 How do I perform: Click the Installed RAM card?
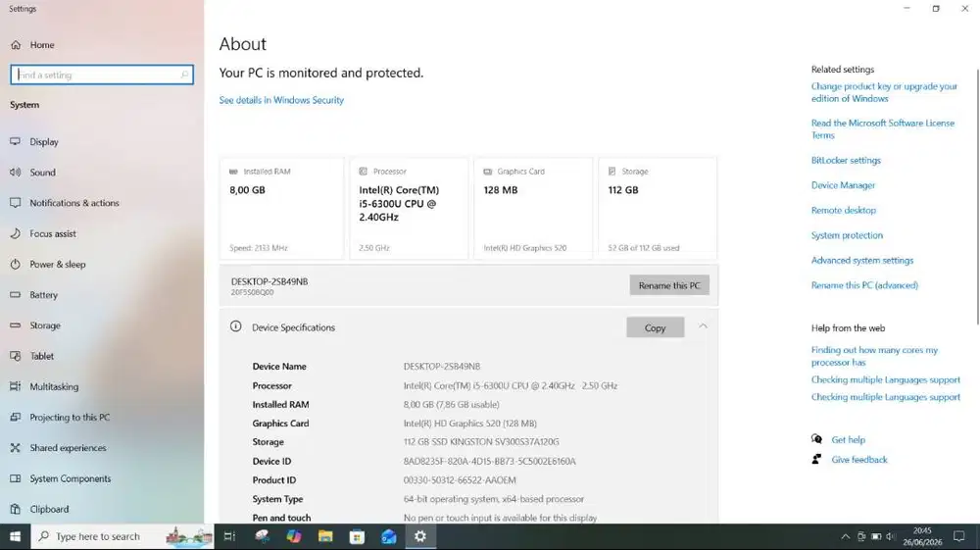tap(281, 208)
